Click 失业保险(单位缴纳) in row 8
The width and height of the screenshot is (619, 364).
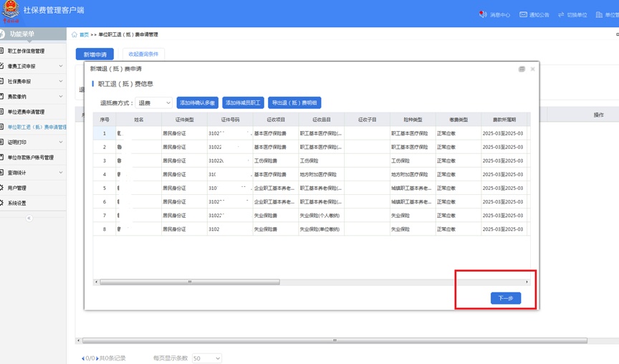(x=320, y=229)
